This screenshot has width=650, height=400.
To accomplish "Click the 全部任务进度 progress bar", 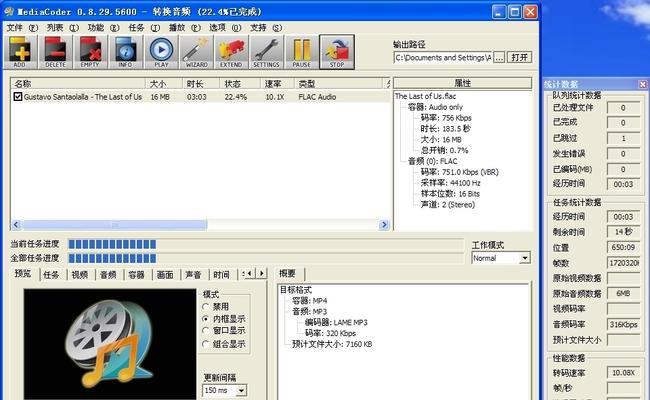I will coord(266,258).
